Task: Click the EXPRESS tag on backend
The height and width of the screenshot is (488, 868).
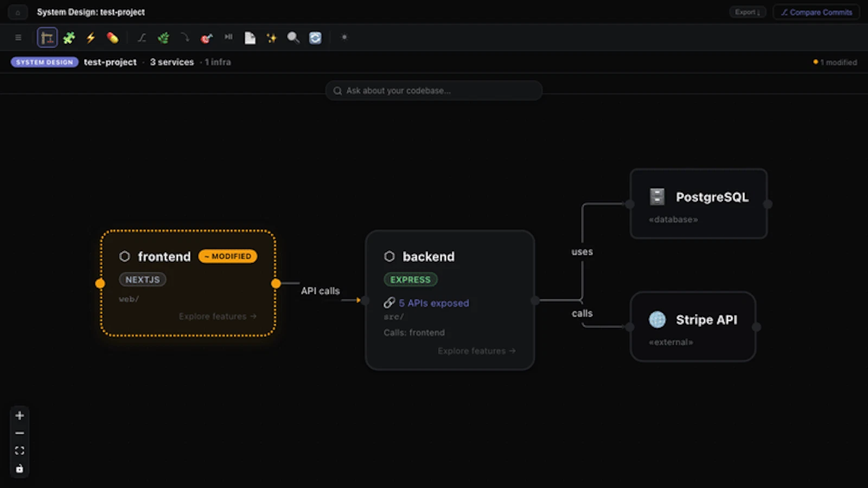Action: point(411,279)
